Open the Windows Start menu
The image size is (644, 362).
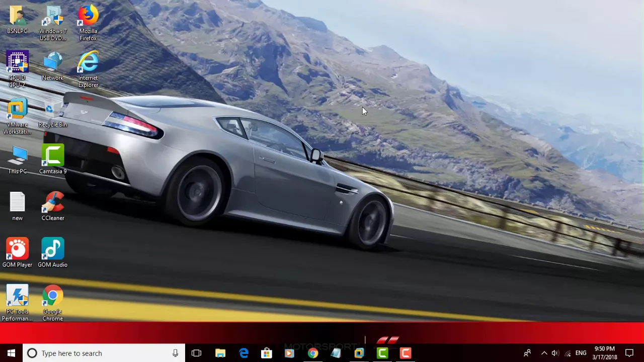pos(12,353)
